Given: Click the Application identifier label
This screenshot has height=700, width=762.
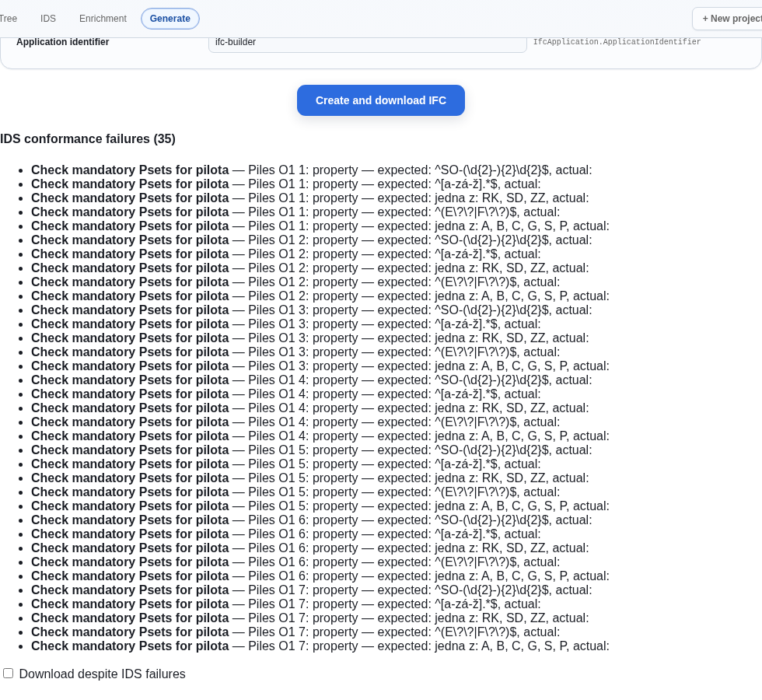Looking at the screenshot, I should [x=63, y=42].
